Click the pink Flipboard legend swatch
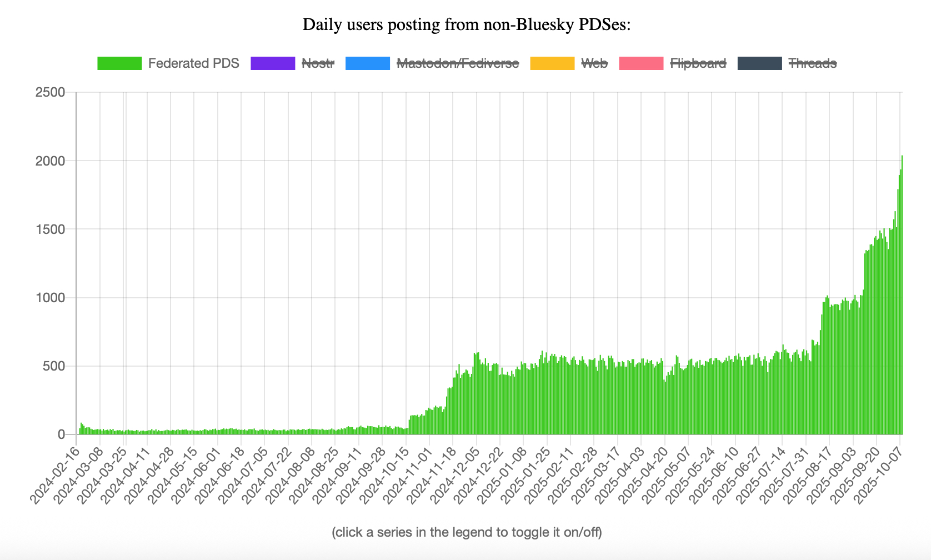 [641, 63]
